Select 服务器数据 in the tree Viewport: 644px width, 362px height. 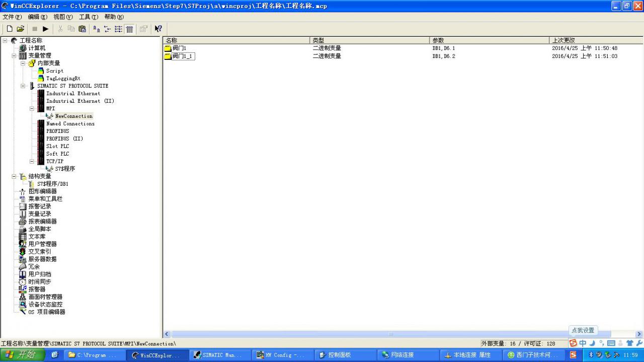[42, 259]
